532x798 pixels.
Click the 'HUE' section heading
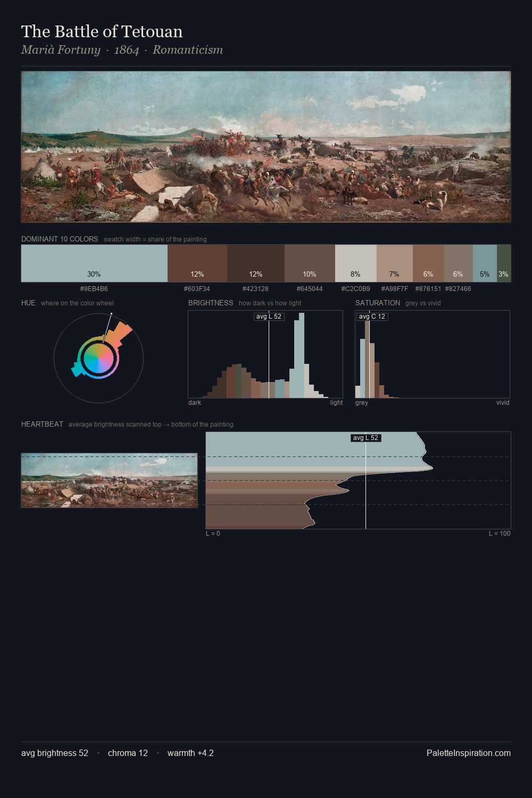[28, 303]
